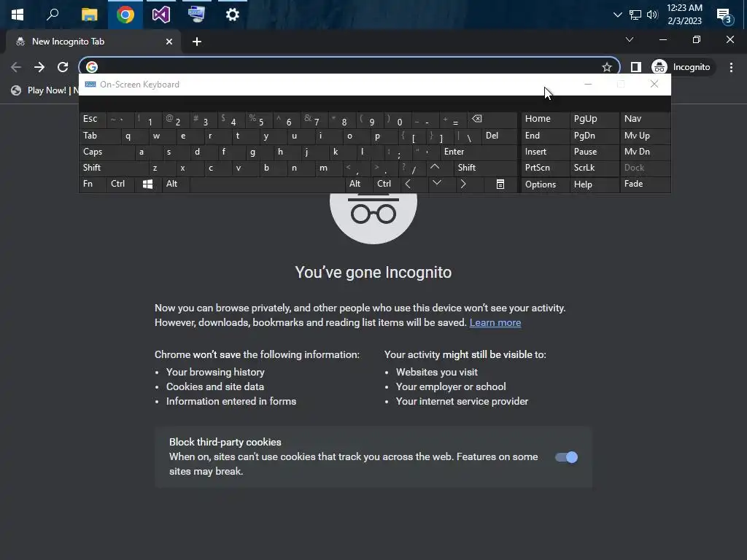Toggle the left Ctrl key
This screenshot has width=747, height=560.
(x=121, y=184)
